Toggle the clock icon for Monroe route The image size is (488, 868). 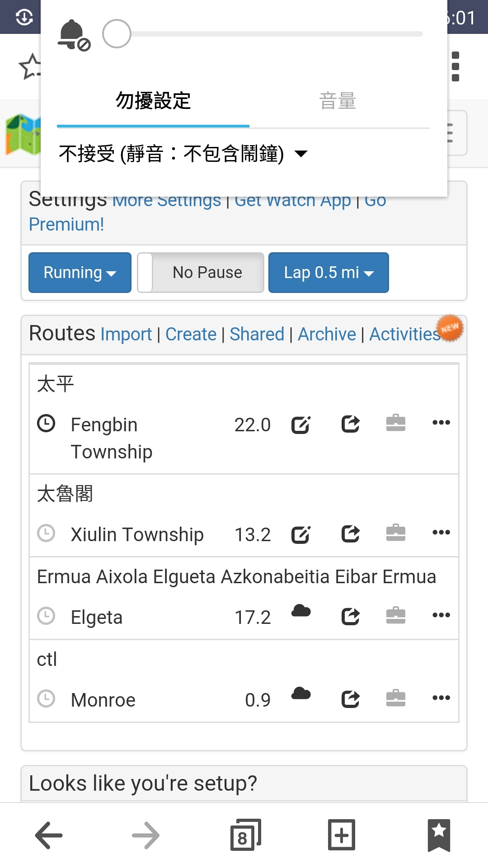click(x=46, y=698)
